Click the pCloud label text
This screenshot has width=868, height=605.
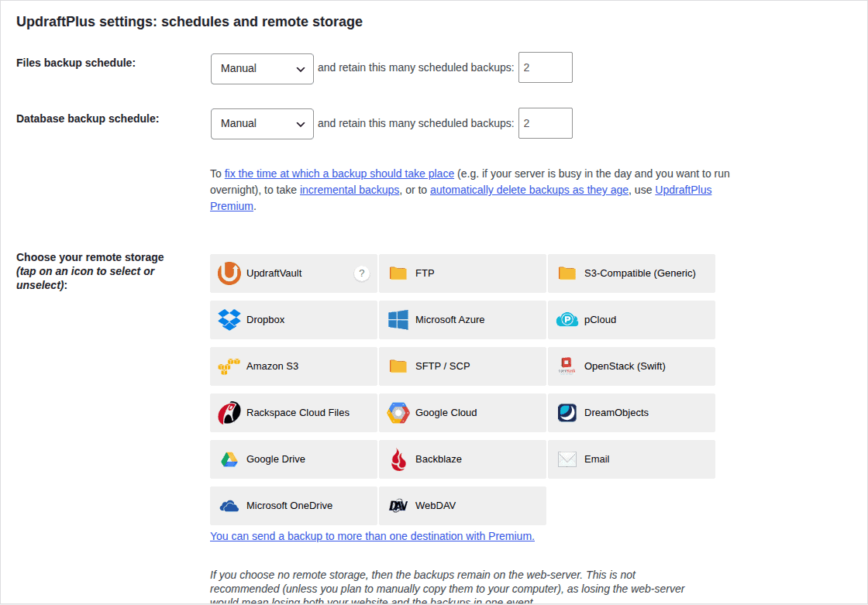click(x=600, y=319)
